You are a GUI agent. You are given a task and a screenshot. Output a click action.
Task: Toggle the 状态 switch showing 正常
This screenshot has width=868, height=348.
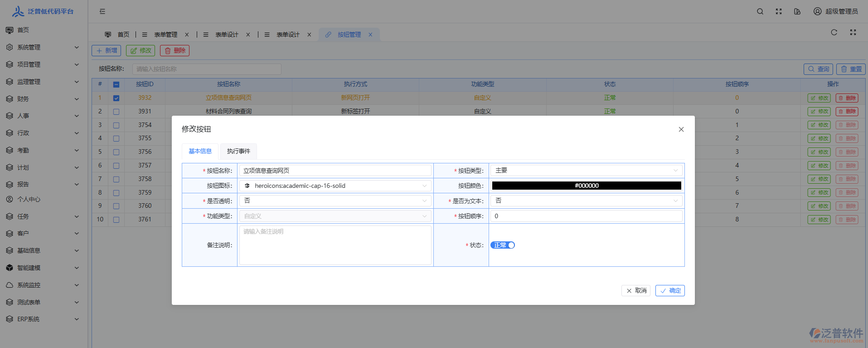(503, 245)
